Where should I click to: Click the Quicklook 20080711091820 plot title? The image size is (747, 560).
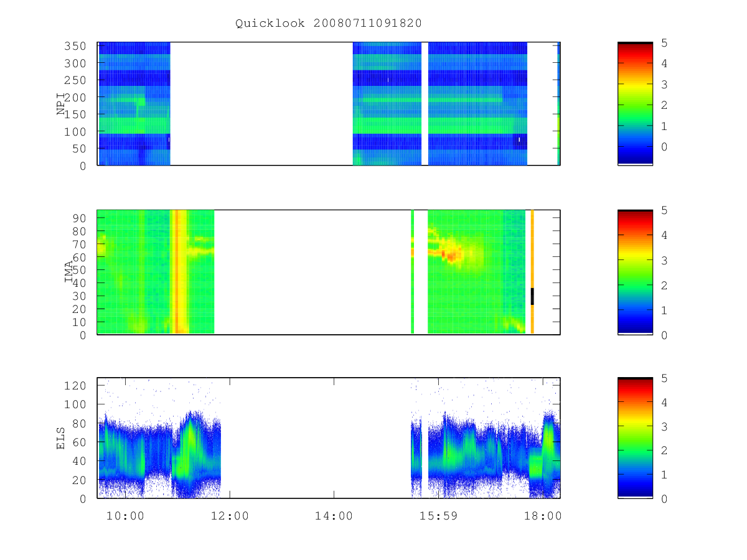pos(328,24)
